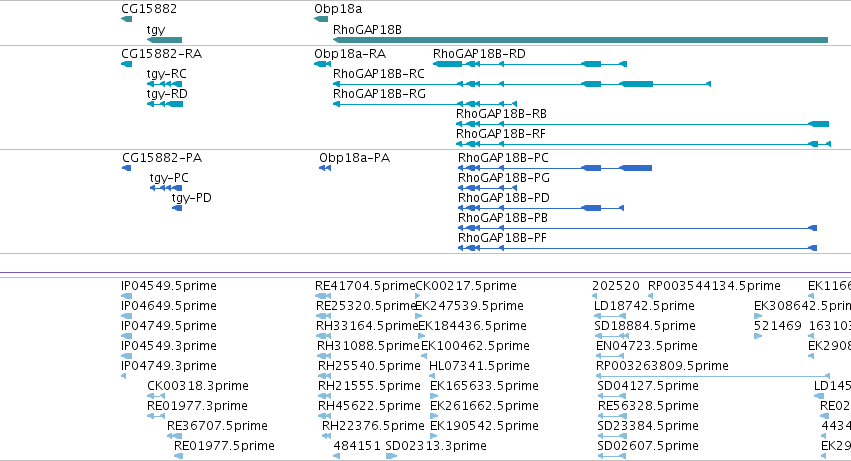This screenshot has width=851, height=461.
Task: Select the SD04127.5prime EST feature
Action: click(x=611, y=396)
